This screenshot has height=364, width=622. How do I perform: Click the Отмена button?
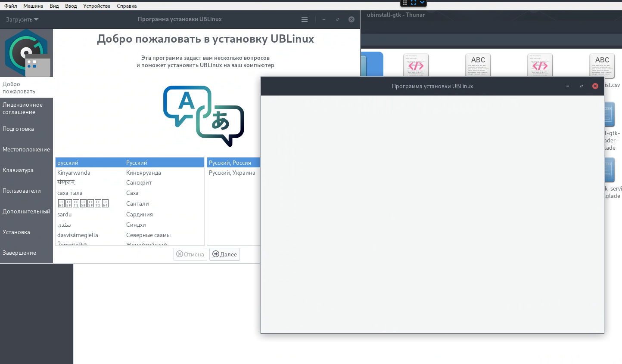click(x=190, y=254)
